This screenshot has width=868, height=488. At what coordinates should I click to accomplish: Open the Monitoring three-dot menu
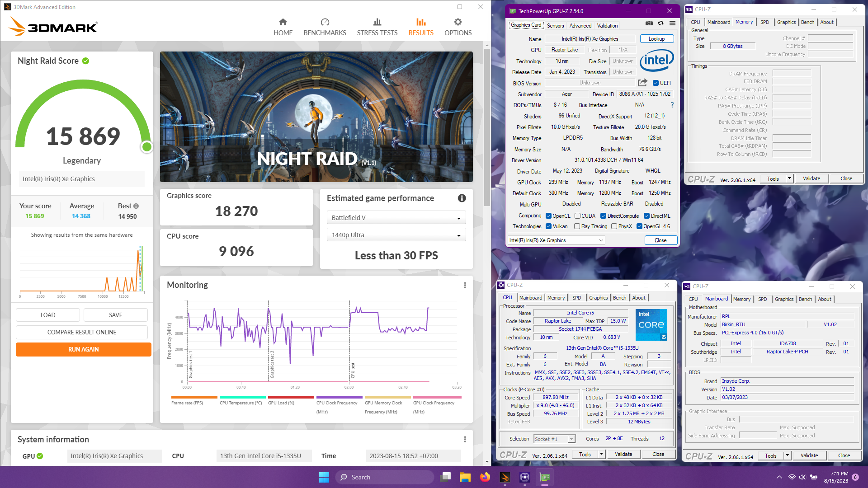click(465, 285)
